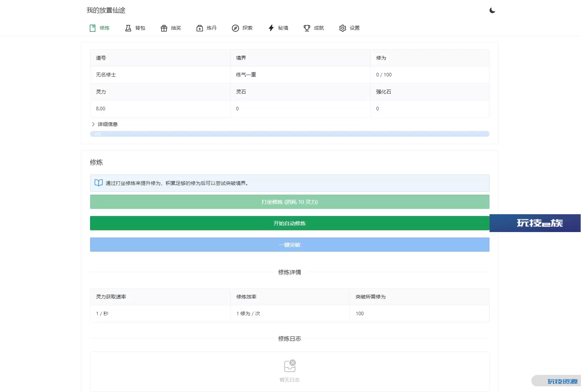Click the empty log inbox icon
Image resolution: width=581 pixels, height=392 pixels.
pyautogui.click(x=290, y=366)
